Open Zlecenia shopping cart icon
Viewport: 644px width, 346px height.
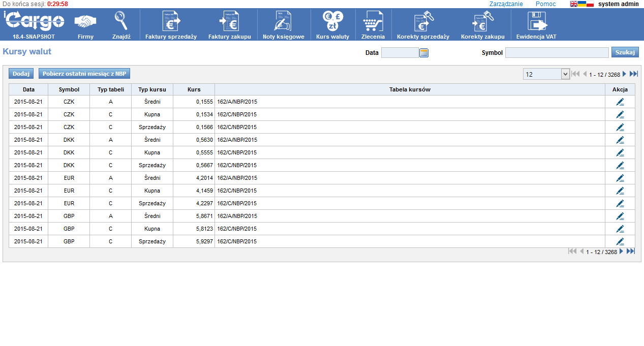coord(373,22)
